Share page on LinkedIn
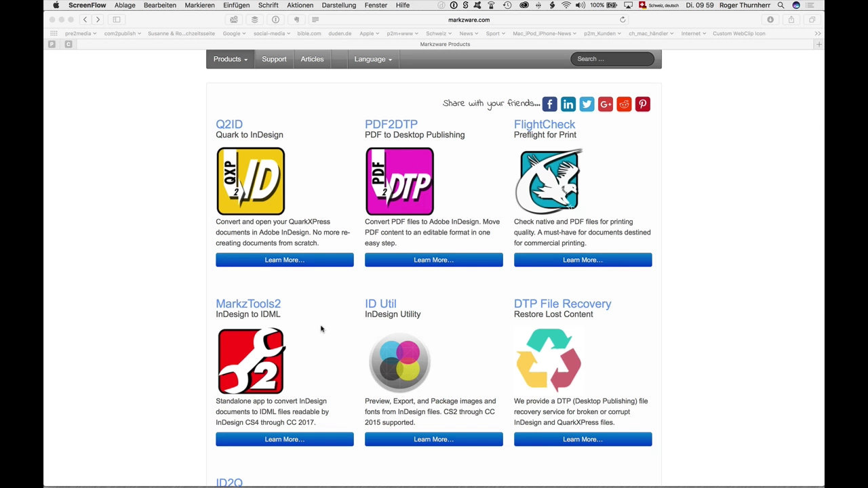The height and width of the screenshot is (488, 868). [x=568, y=104]
